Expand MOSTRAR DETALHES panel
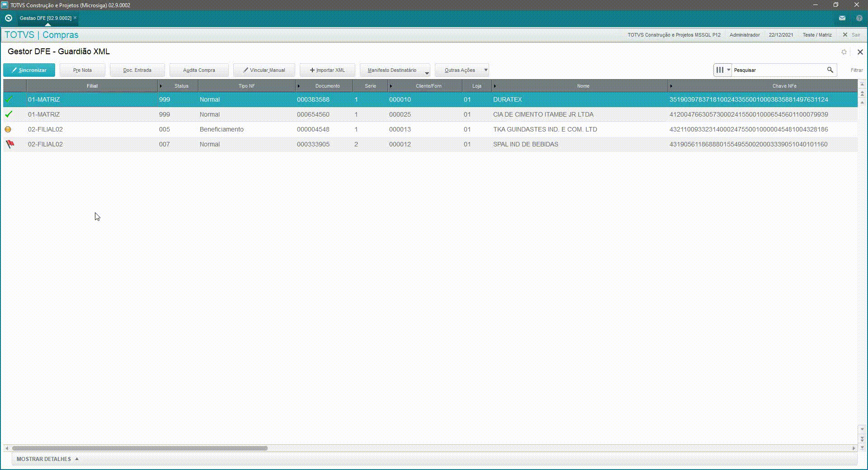This screenshot has height=470, width=868. coord(47,459)
